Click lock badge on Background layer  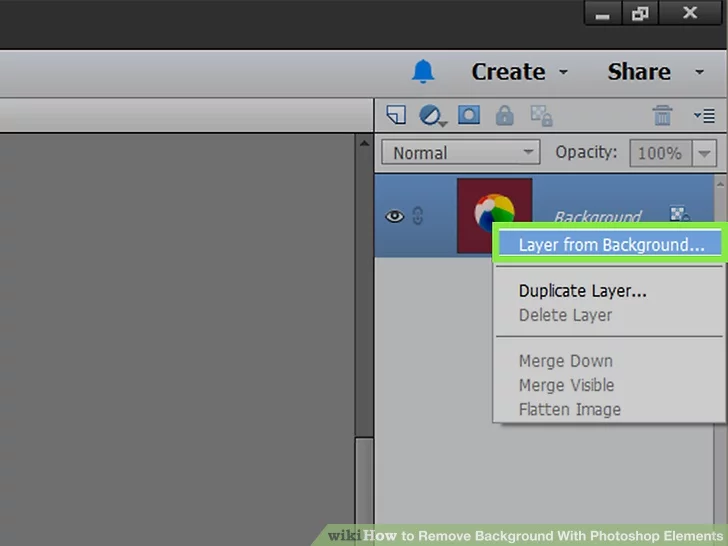point(680,214)
